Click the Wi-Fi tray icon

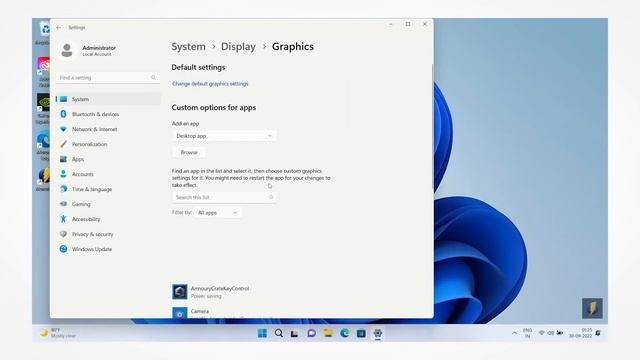542,333
